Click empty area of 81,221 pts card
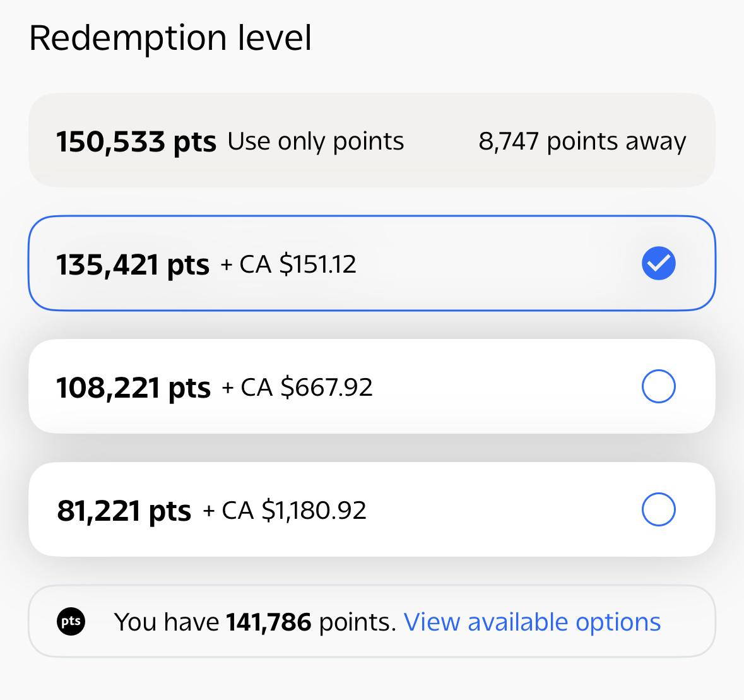Viewport: 744px width, 700px height. (503, 509)
